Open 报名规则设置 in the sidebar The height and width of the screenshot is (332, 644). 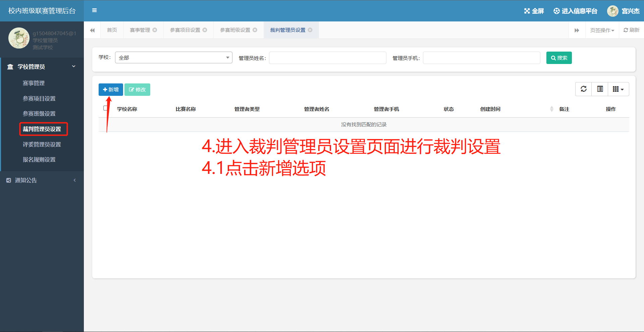point(39,159)
